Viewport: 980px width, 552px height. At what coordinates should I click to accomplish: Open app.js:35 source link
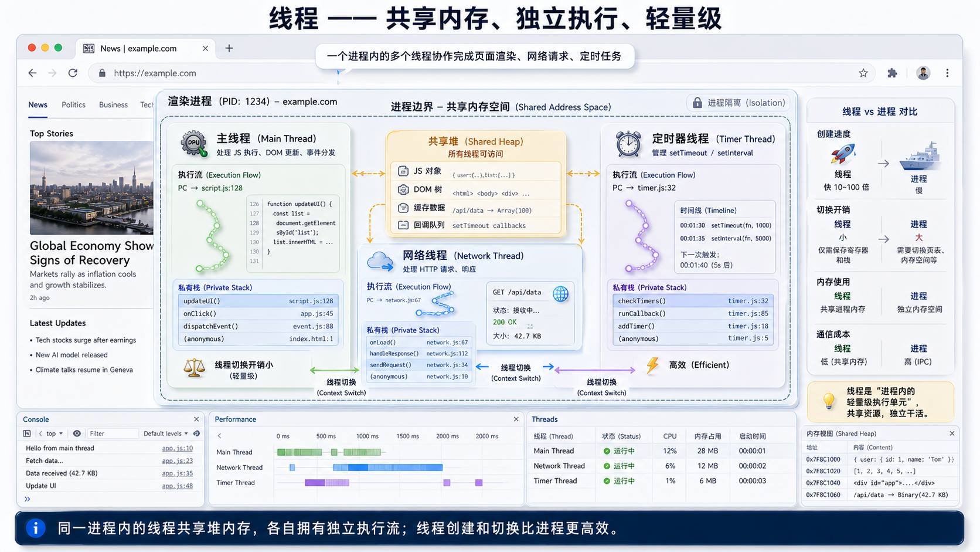177,473
